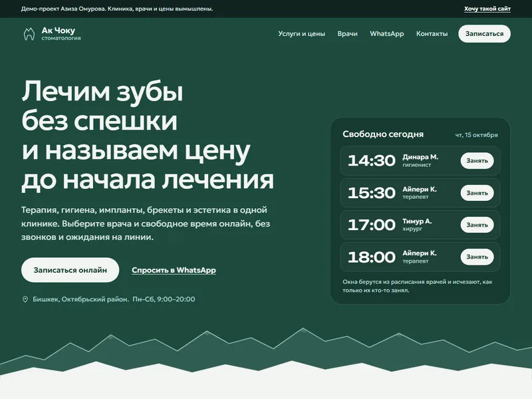Open Услуги и цены menu item
This screenshot has width=532, height=399.
pos(302,34)
